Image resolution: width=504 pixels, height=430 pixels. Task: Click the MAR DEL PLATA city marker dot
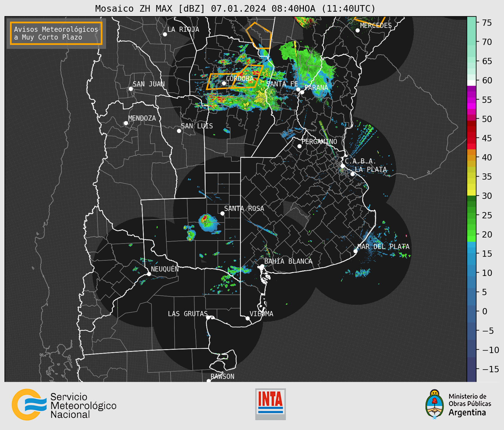pyautogui.click(x=356, y=251)
